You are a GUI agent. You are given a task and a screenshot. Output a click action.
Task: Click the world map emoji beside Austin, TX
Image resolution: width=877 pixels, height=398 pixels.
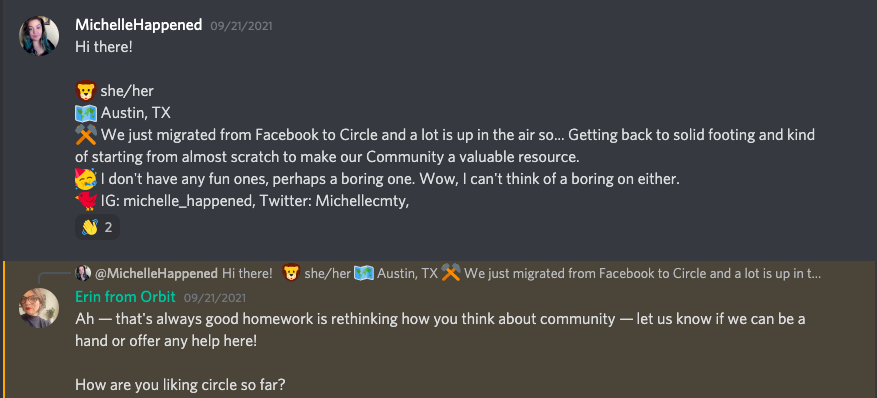(x=86, y=113)
